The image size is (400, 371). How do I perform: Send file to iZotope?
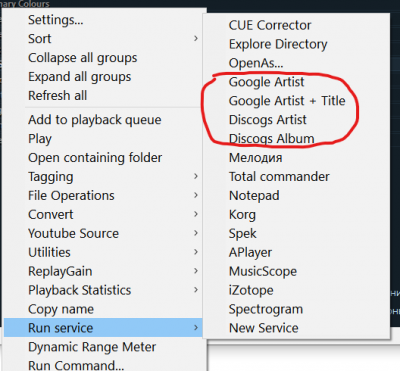(296, 290)
